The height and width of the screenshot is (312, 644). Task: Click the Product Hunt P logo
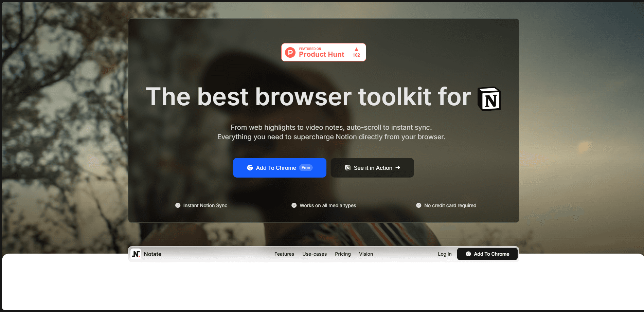click(290, 52)
